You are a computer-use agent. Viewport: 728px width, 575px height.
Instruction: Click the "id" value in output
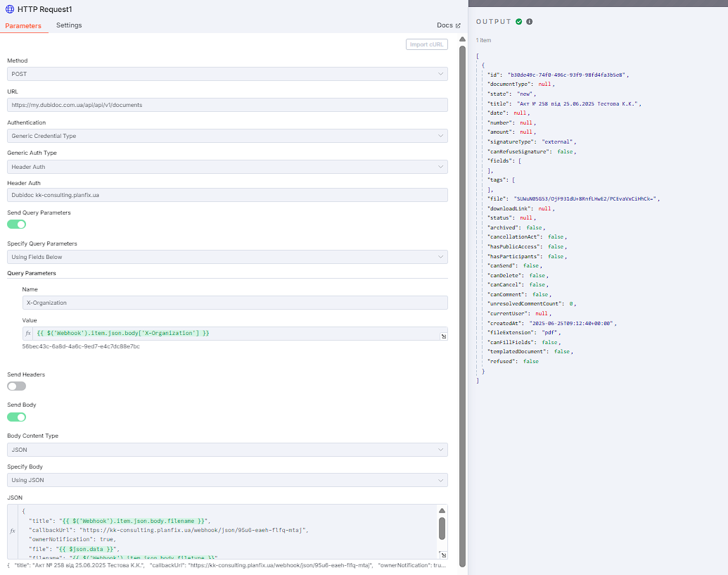point(566,75)
